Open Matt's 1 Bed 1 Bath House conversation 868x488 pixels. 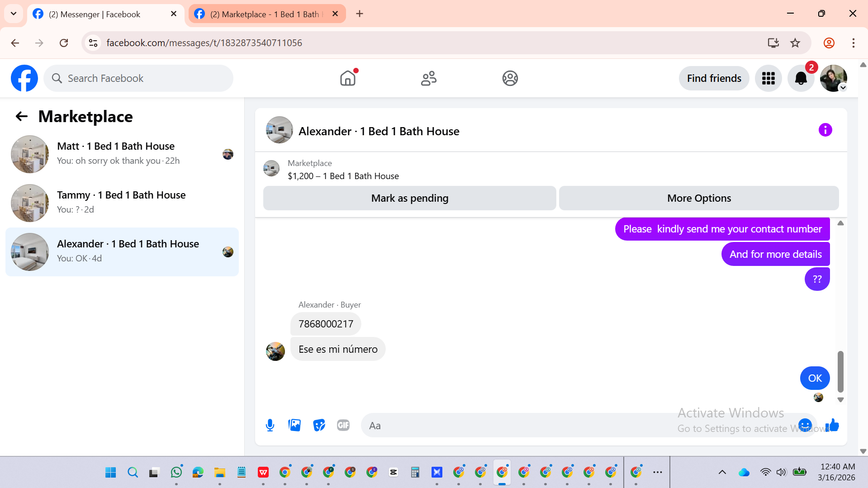(122, 154)
